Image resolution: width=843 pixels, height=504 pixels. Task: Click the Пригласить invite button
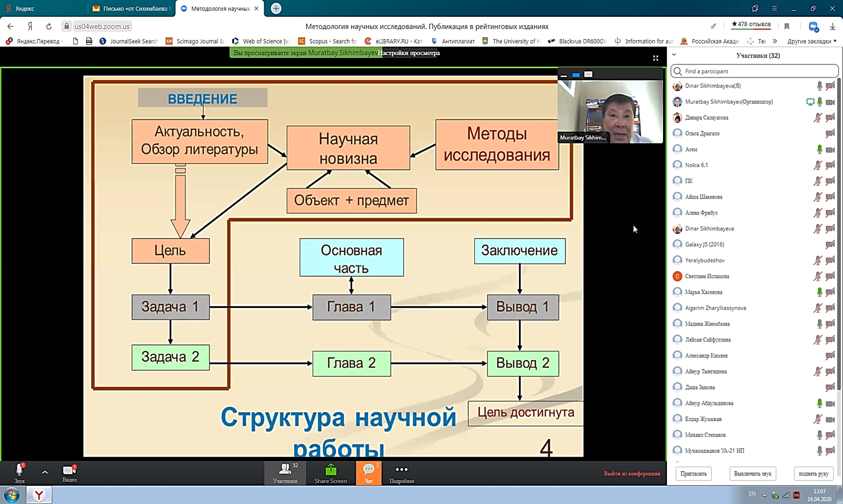point(693,474)
